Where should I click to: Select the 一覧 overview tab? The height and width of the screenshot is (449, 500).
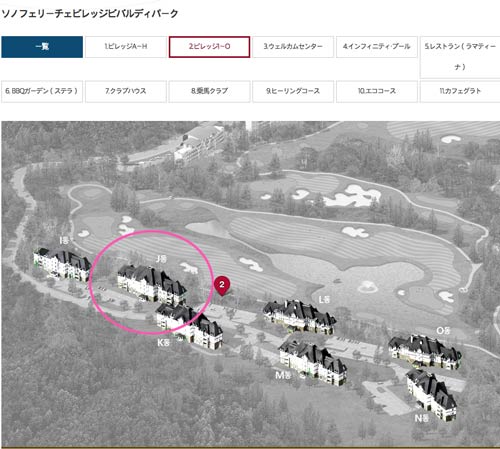[x=42, y=47]
